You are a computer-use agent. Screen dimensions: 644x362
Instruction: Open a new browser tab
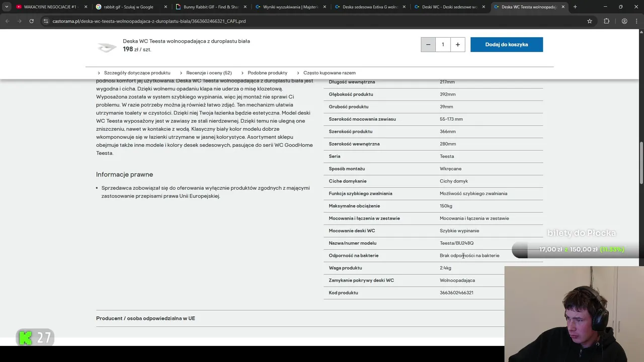point(575,7)
